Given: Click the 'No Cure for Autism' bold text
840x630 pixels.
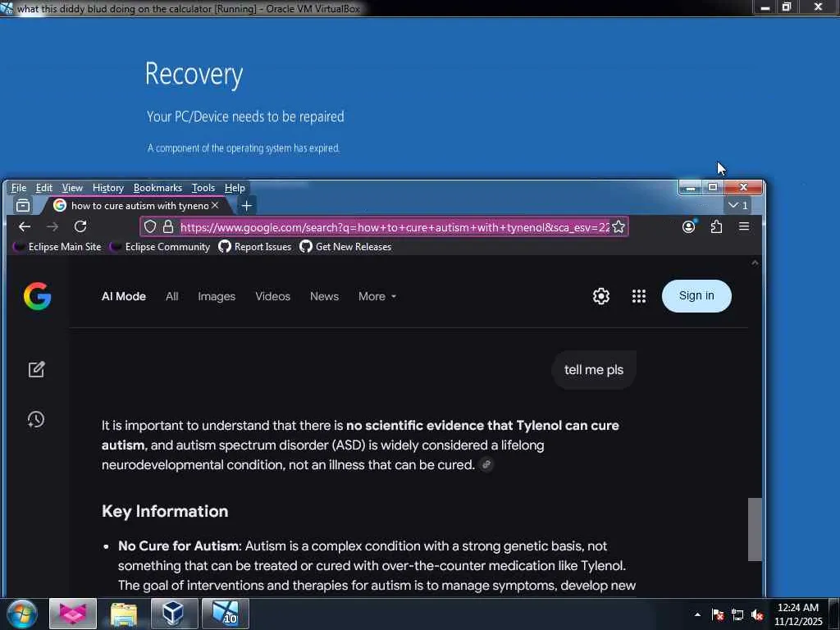Looking at the screenshot, I should [178, 546].
